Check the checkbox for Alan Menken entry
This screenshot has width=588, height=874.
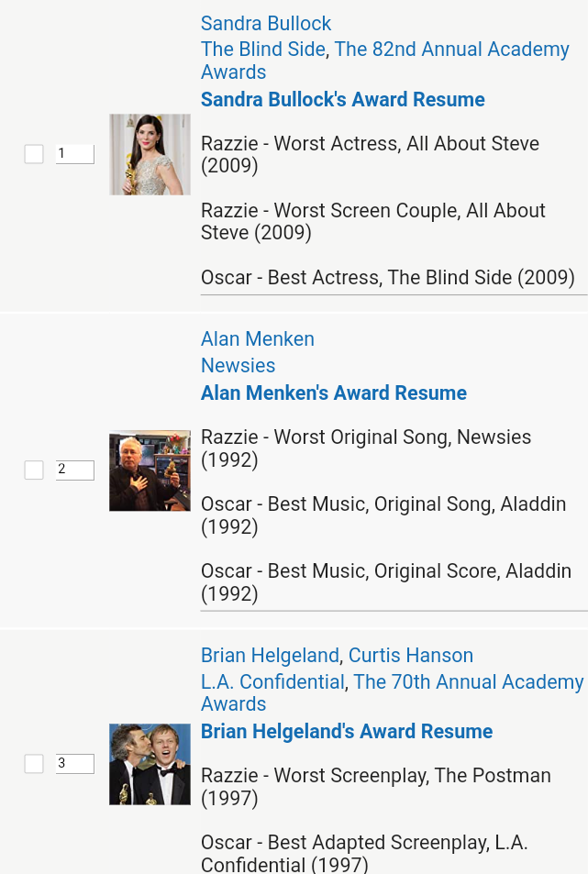click(34, 470)
